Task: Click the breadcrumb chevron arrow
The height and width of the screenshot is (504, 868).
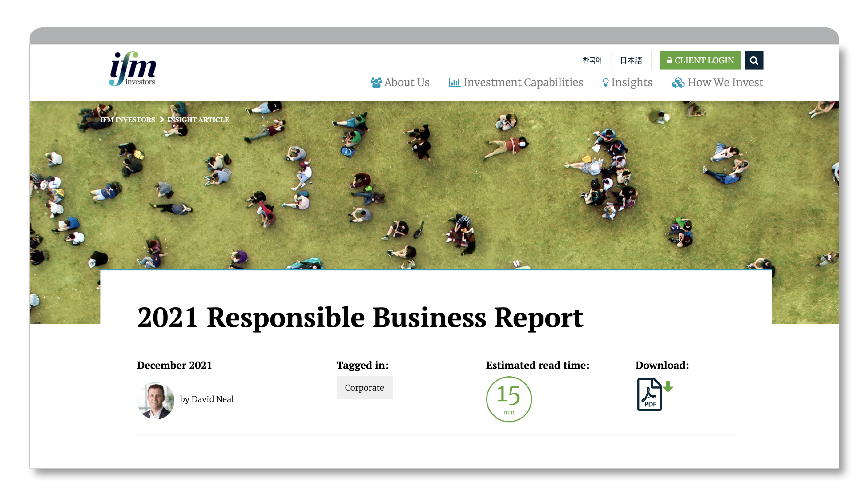Action: coord(162,120)
